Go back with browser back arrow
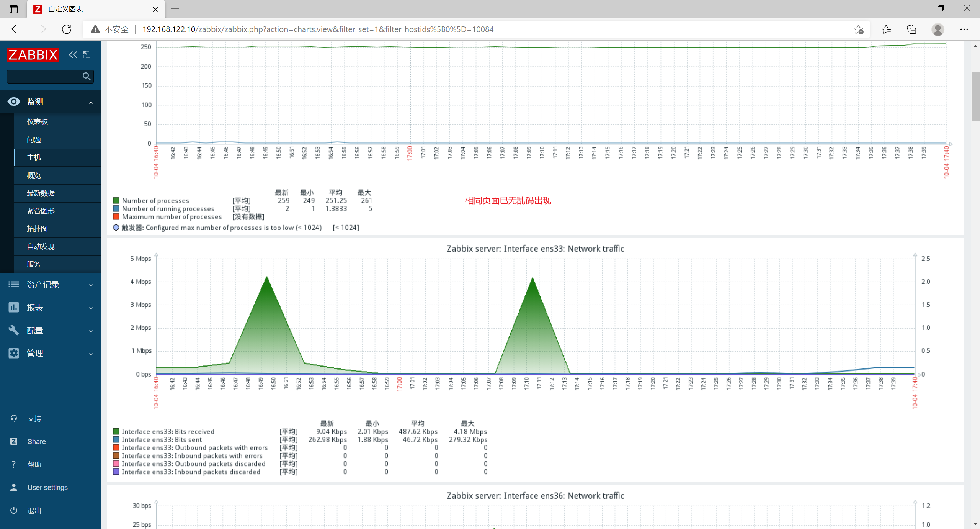Screen dimensions: 980x529 [x=16, y=29]
